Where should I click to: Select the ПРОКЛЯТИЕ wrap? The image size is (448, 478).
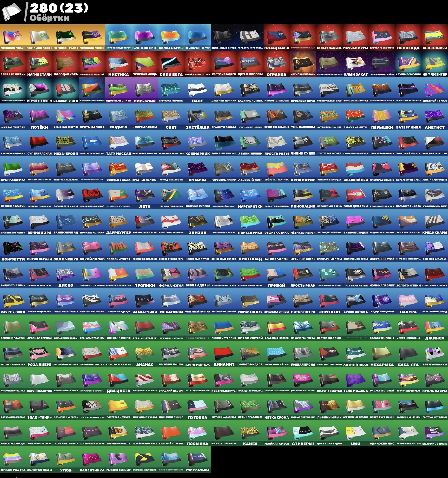pyautogui.click(x=303, y=169)
